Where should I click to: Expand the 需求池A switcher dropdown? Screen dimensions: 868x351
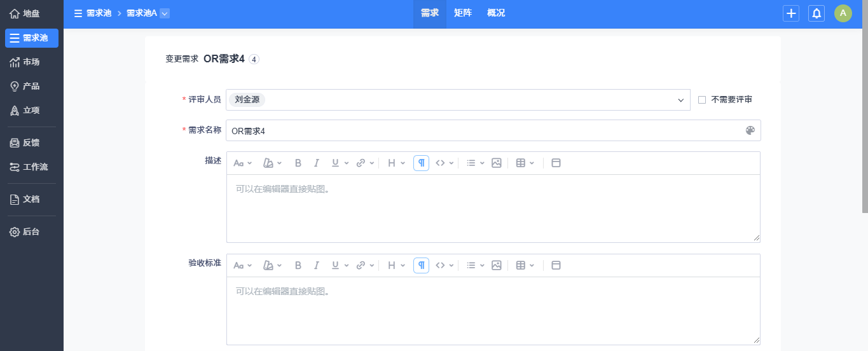click(165, 13)
